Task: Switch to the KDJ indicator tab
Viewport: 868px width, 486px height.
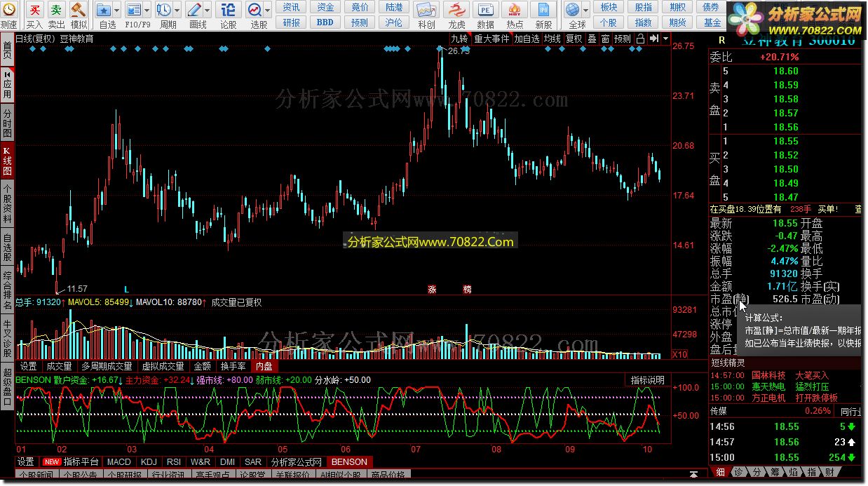Action: pos(149,462)
